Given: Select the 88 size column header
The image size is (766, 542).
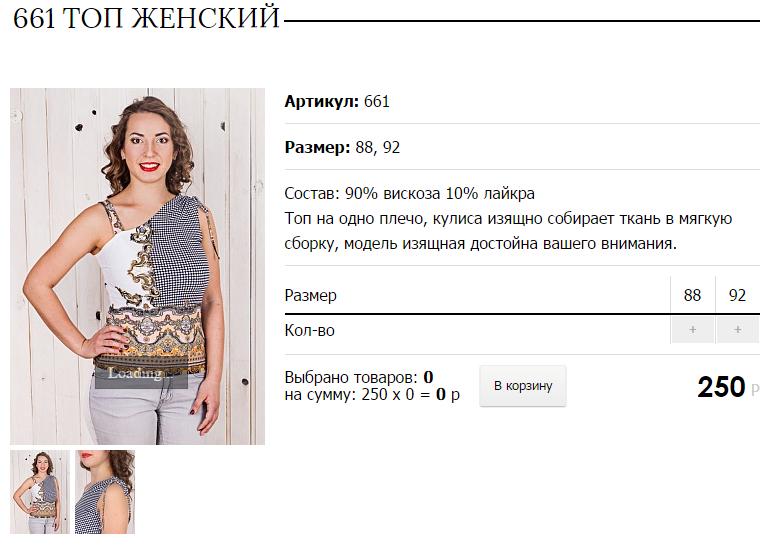Looking at the screenshot, I should (x=693, y=295).
